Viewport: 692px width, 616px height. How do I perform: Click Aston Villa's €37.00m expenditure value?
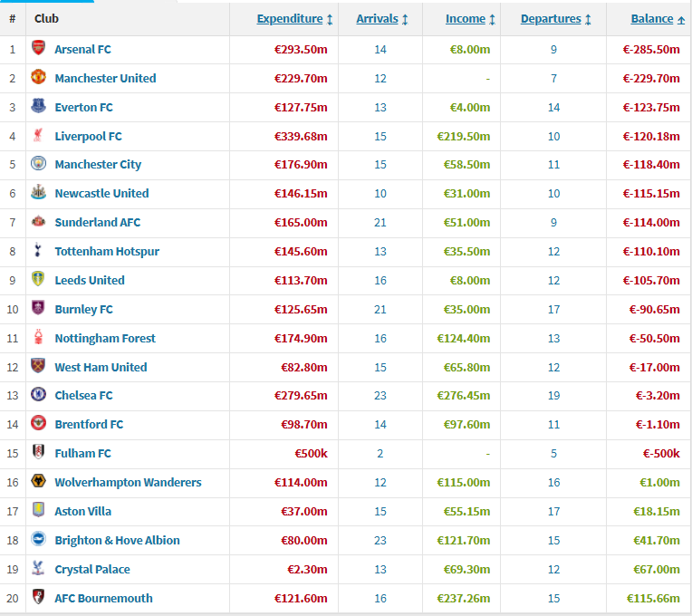point(304,512)
